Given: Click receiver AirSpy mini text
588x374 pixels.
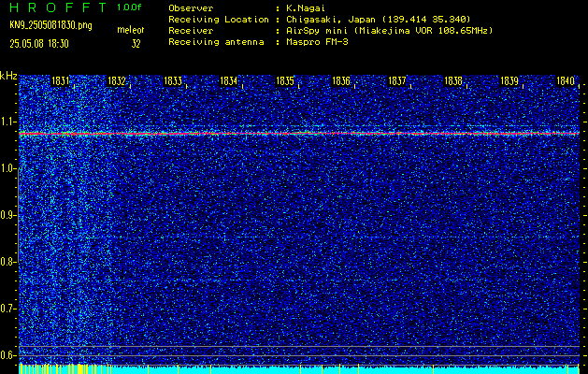Looking at the screenshot, I should coord(390,31).
